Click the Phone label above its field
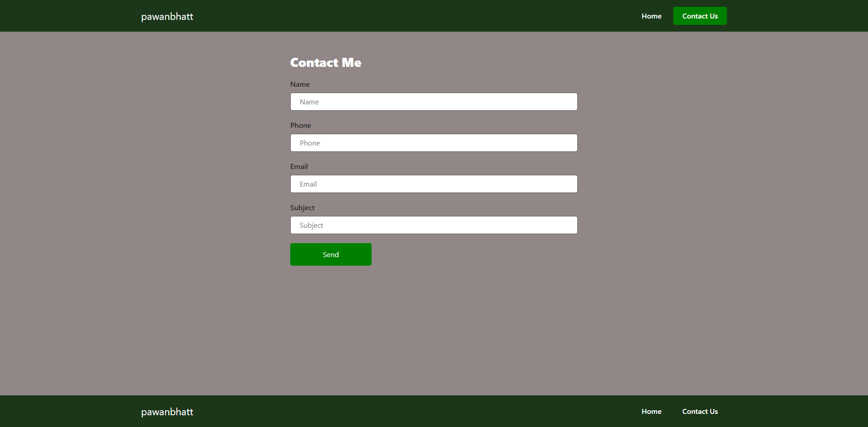 coord(301,125)
